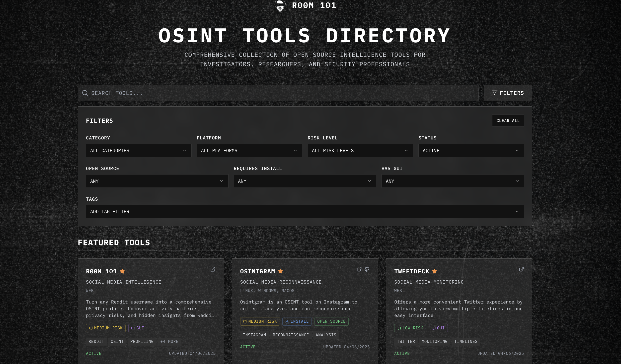Click Osintgram Install download badge
Screen dimensions: 621x364
tap(297, 321)
